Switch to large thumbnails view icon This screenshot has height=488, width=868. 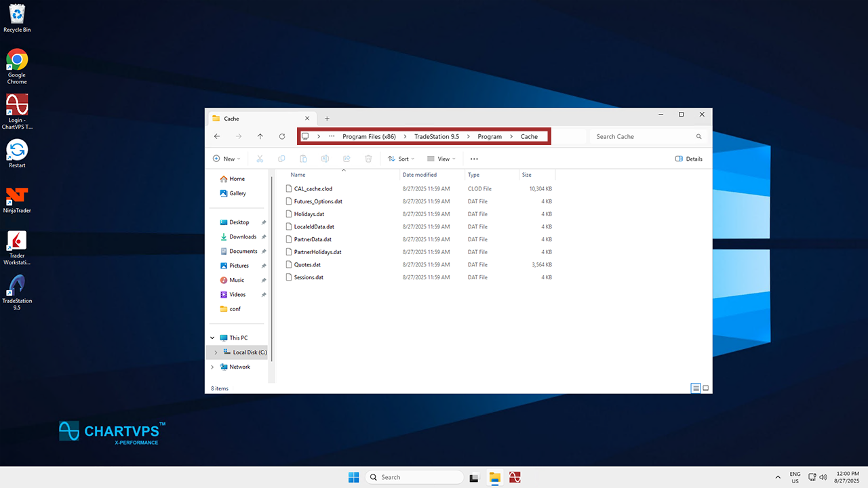706,388
